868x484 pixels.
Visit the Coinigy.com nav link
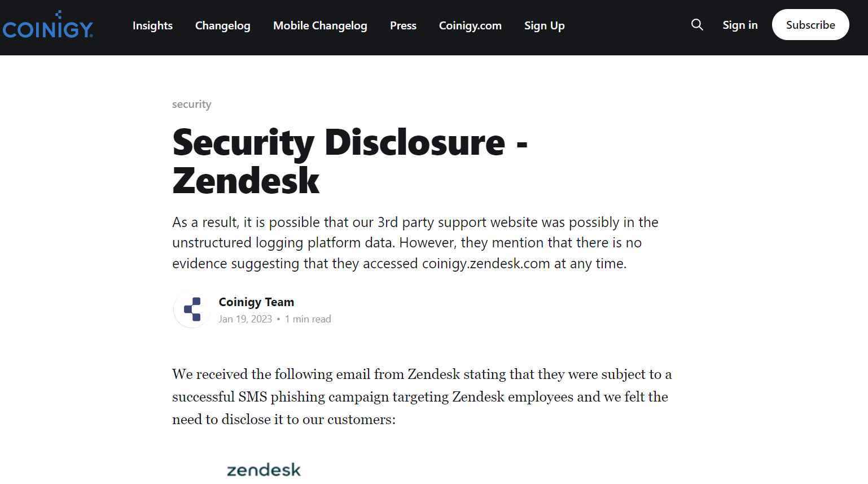[x=470, y=25]
